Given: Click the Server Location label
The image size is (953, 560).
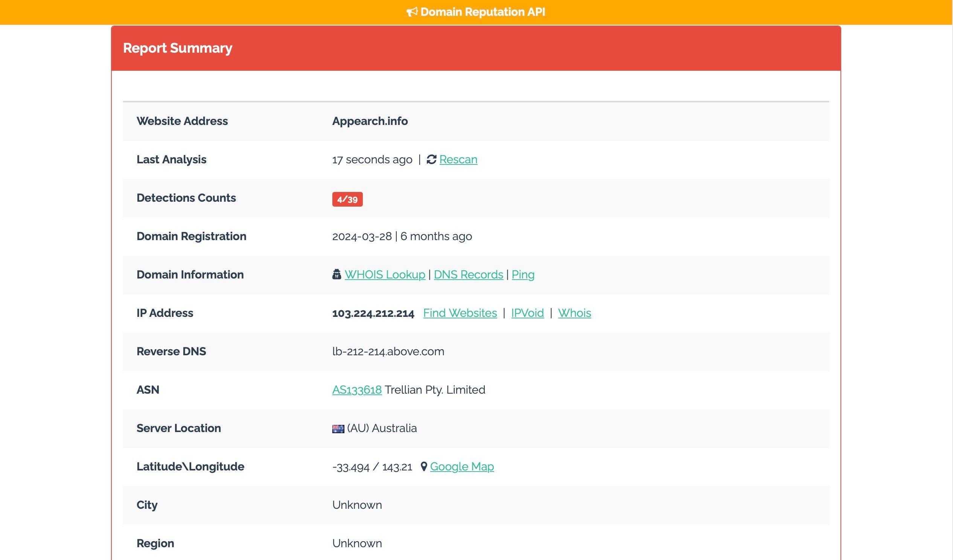Looking at the screenshot, I should coord(178,428).
